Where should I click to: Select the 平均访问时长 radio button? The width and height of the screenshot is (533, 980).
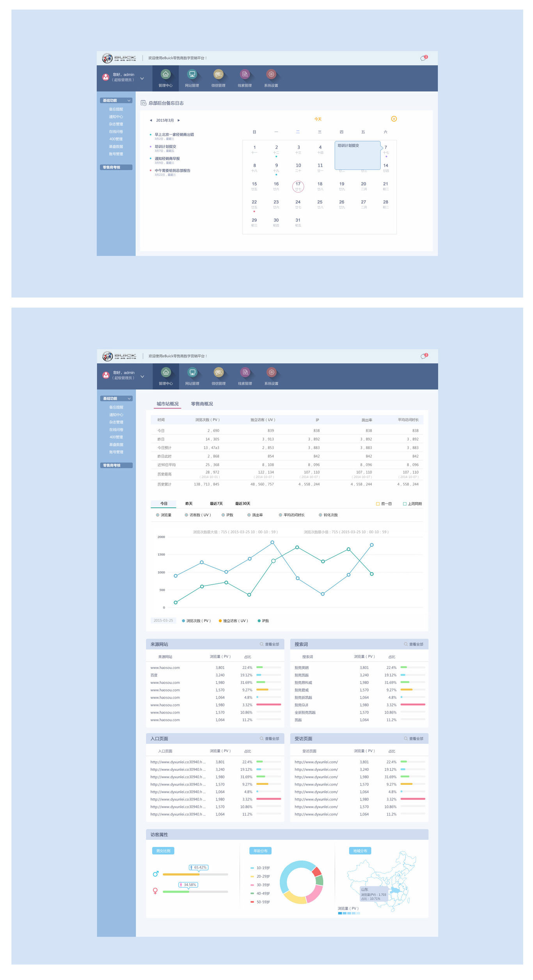(x=280, y=515)
